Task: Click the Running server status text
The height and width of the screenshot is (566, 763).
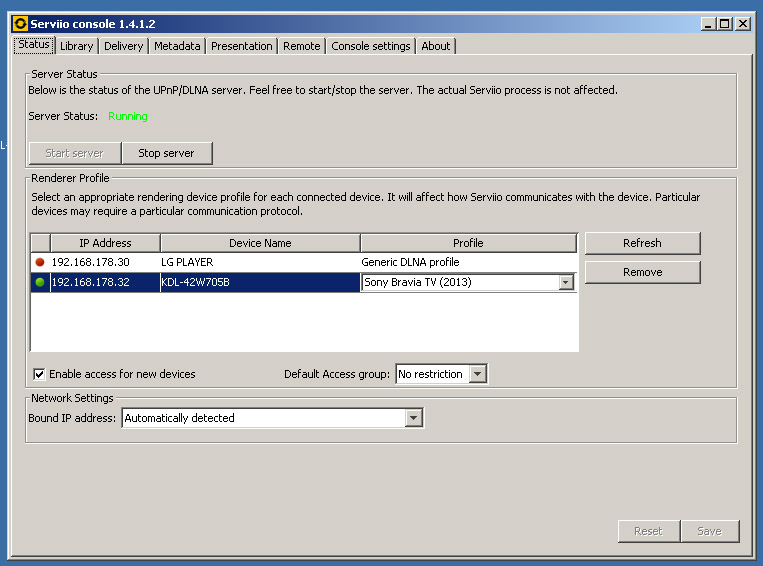Action: 127,116
